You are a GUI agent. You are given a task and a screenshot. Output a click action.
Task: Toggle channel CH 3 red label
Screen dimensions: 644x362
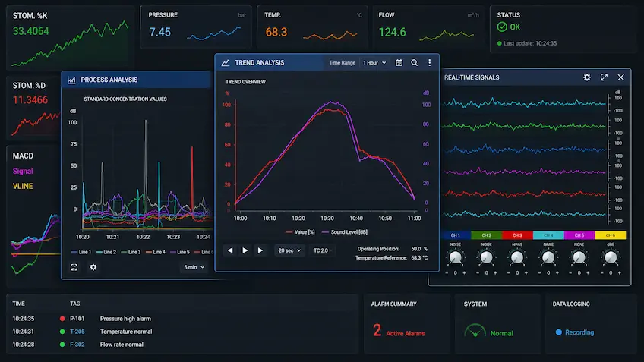517,235
